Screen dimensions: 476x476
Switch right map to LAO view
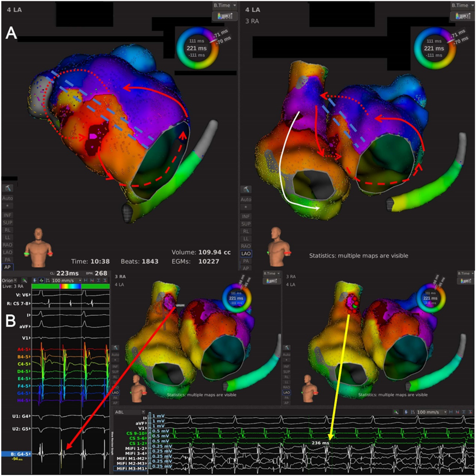point(246,254)
